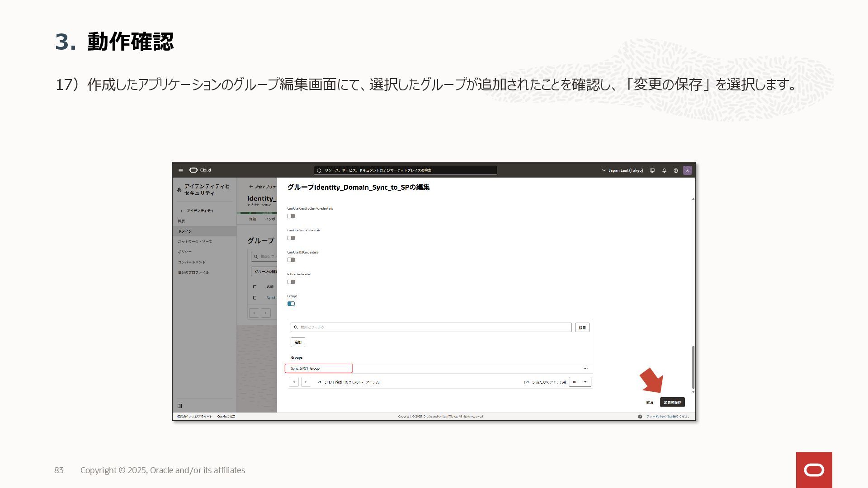The height and width of the screenshot is (488, 868).
Task: Click the Groups column header in the table
Action: pyautogui.click(x=297, y=357)
